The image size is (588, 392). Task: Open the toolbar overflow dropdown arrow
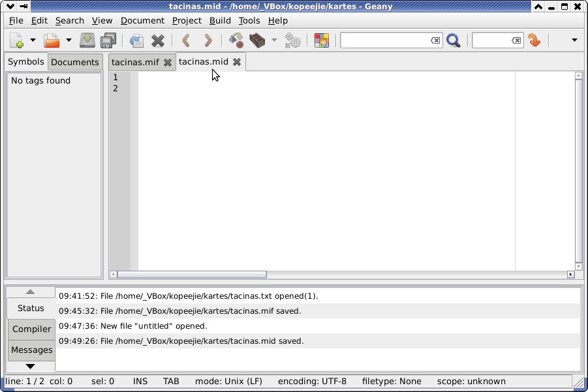pyautogui.click(x=574, y=40)
